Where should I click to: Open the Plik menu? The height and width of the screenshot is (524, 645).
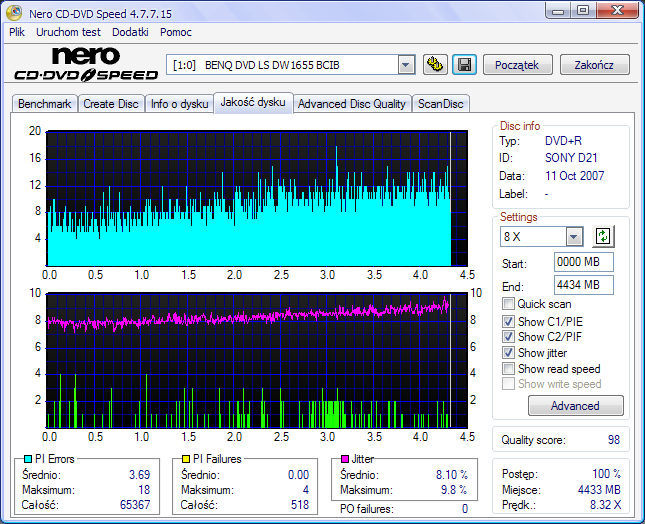tap(17, 32)
